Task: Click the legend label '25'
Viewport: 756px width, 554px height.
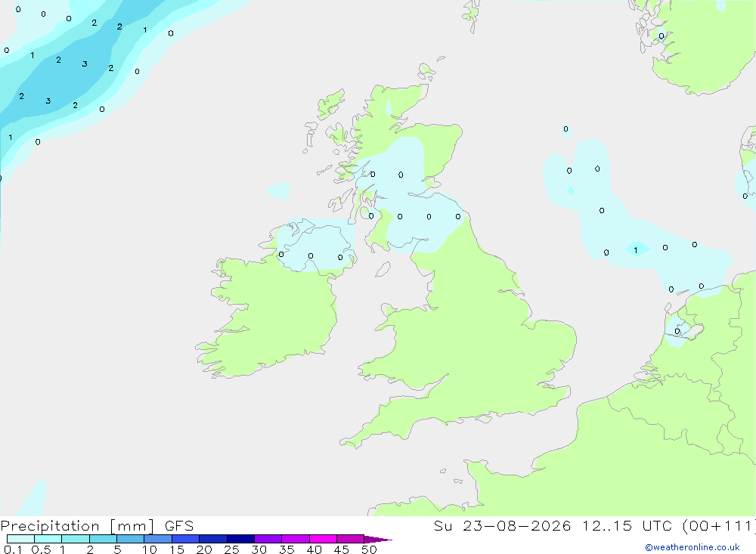Action: coord(231,549)
